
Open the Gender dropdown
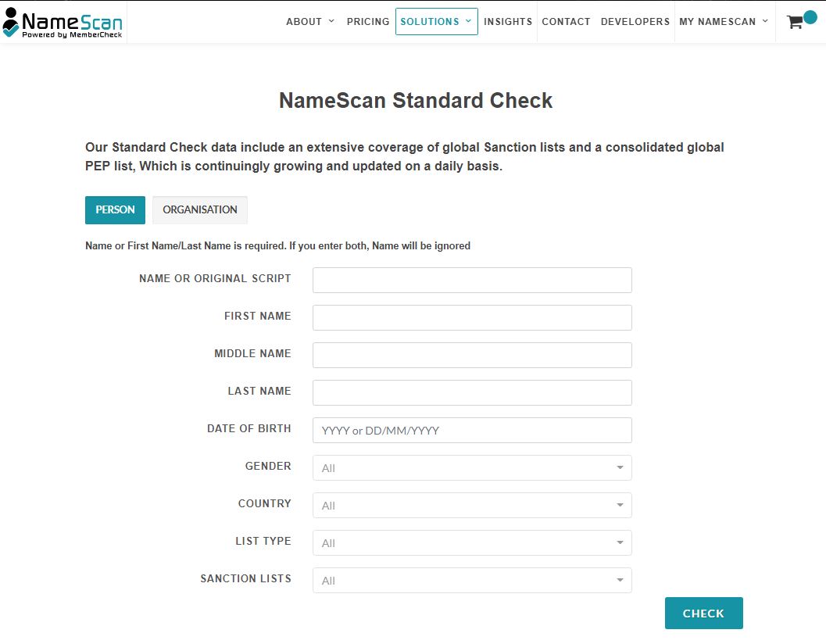click(x=472, y=467)
